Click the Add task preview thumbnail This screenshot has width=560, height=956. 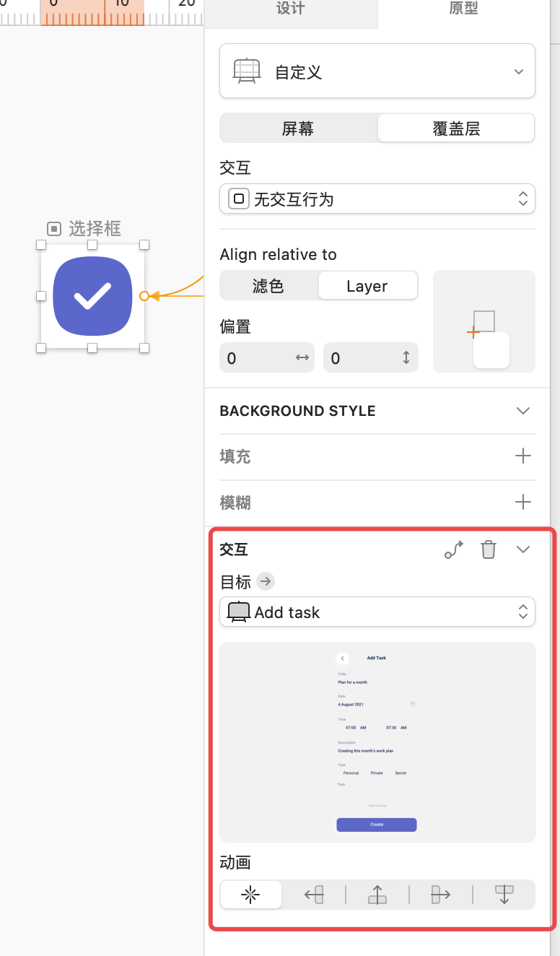(x=377, y=742)
